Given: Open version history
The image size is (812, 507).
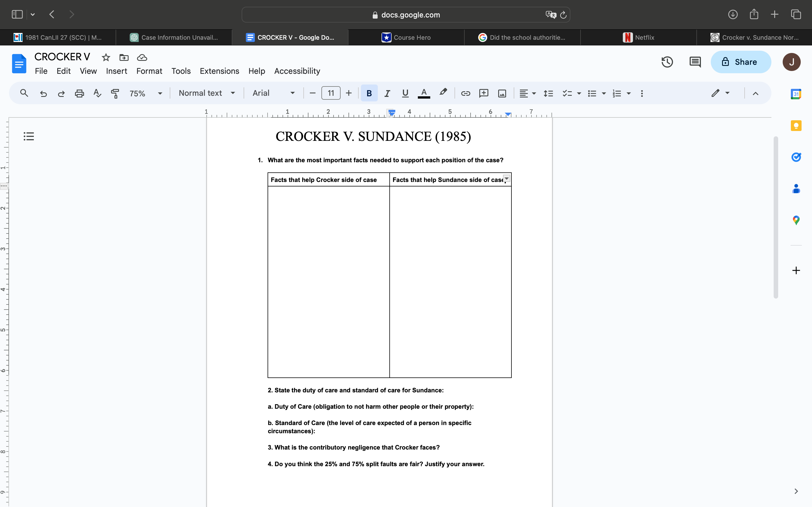Looking at the screenshot, I should (x=667, y=62).
